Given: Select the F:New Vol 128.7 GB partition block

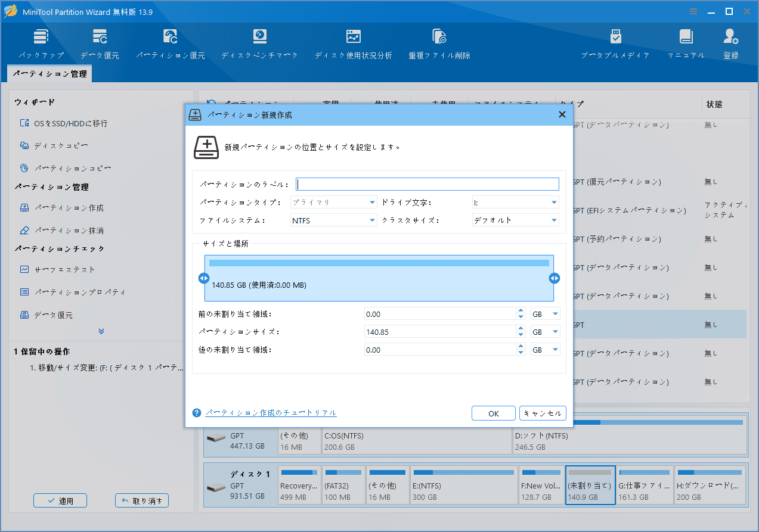Looking at the screenshot, I should (541, 486).
